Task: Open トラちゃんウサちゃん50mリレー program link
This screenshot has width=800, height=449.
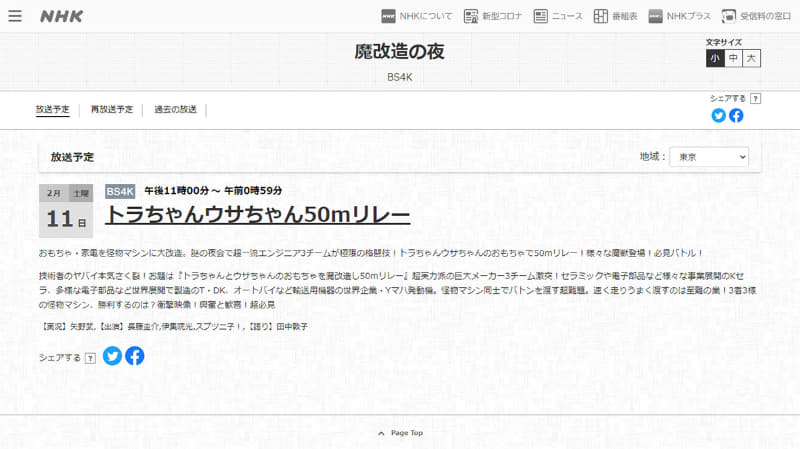Action: click(258, 214)
